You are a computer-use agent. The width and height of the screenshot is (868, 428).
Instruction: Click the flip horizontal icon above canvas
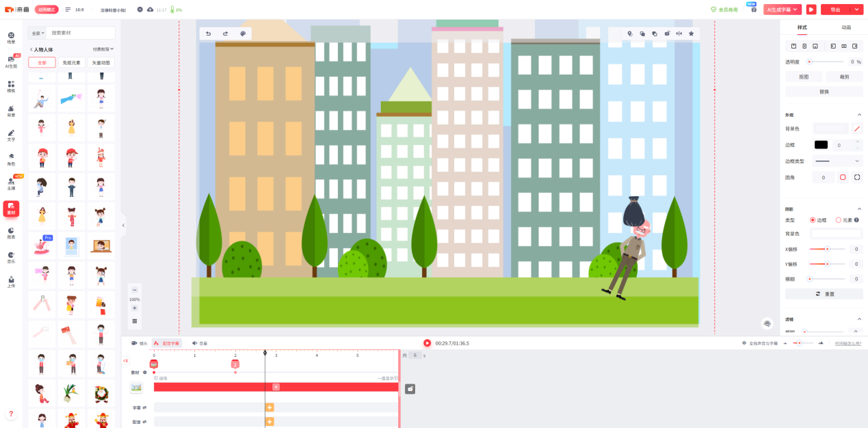(679, 34)
